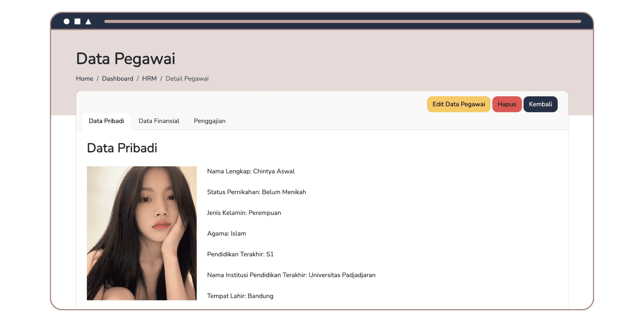Image resolution: width=644 pixels, height=322 pixels.
Task: Click the Status Pernikahan field text
Action: click(256, 192)
